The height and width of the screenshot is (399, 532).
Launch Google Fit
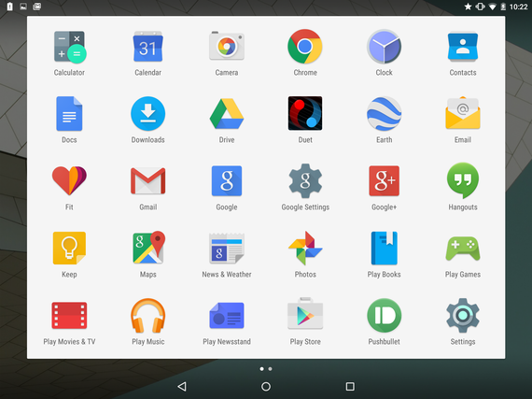69,180
